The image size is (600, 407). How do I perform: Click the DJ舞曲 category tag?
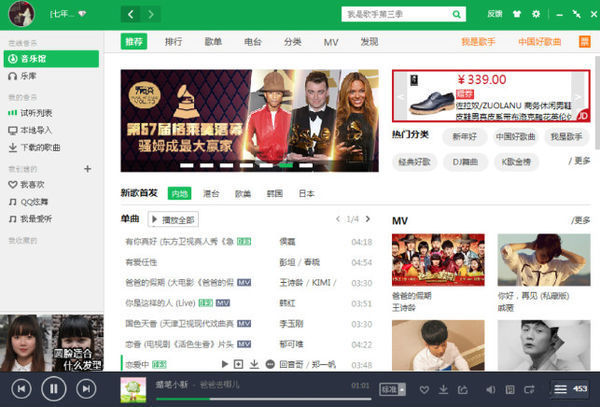pyautogui.click(x=465, y=162)
